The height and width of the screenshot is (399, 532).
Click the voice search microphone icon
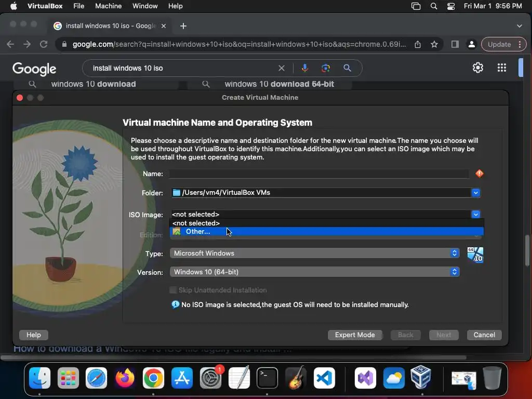304,68
